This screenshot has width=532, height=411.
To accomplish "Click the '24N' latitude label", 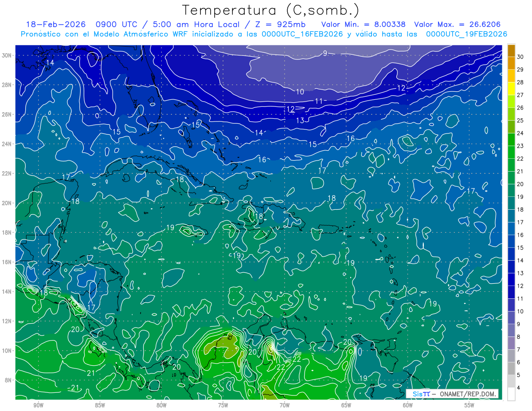I will tap(8, 144).
